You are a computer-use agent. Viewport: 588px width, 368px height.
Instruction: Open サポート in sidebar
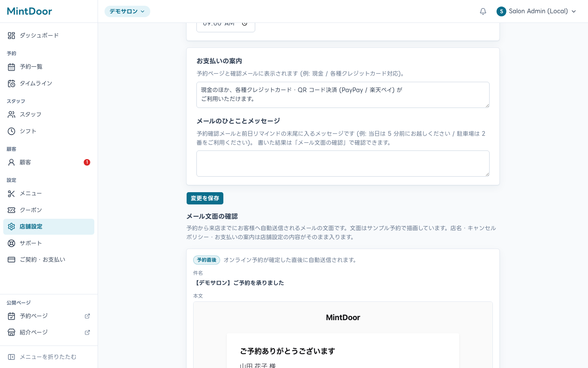tap(49, 243)
